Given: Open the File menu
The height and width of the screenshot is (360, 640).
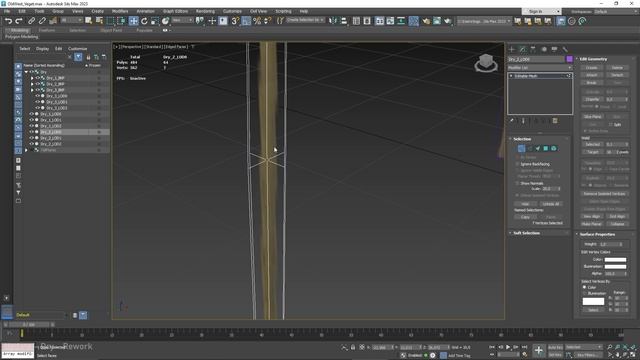Looking at the screenshot, I should coord(7,11).
